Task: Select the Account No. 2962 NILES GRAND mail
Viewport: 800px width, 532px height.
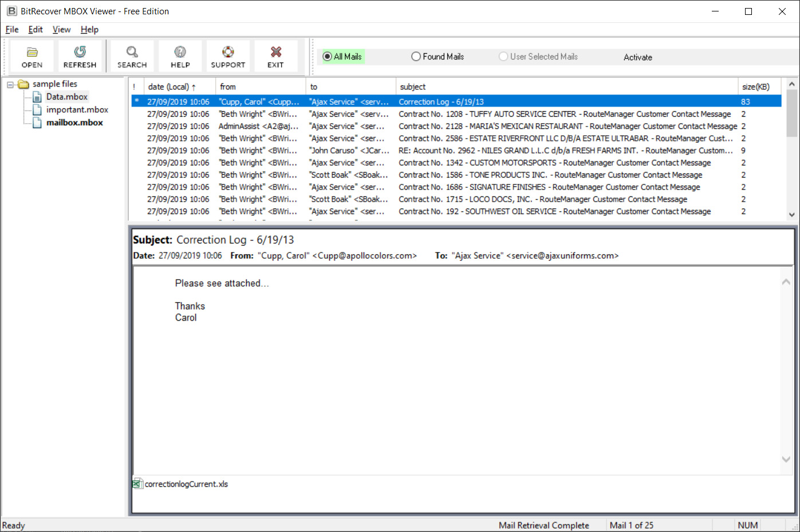Action: tap(456, 151)
